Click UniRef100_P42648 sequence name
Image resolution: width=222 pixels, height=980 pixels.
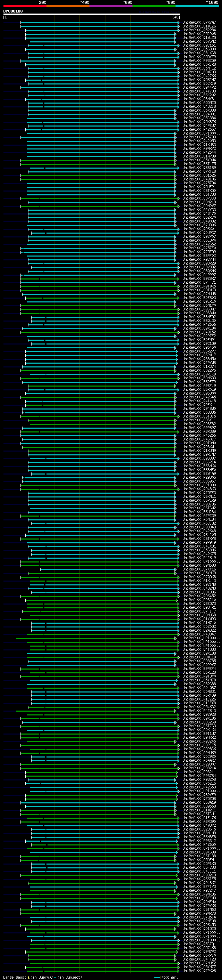point(199,531)
